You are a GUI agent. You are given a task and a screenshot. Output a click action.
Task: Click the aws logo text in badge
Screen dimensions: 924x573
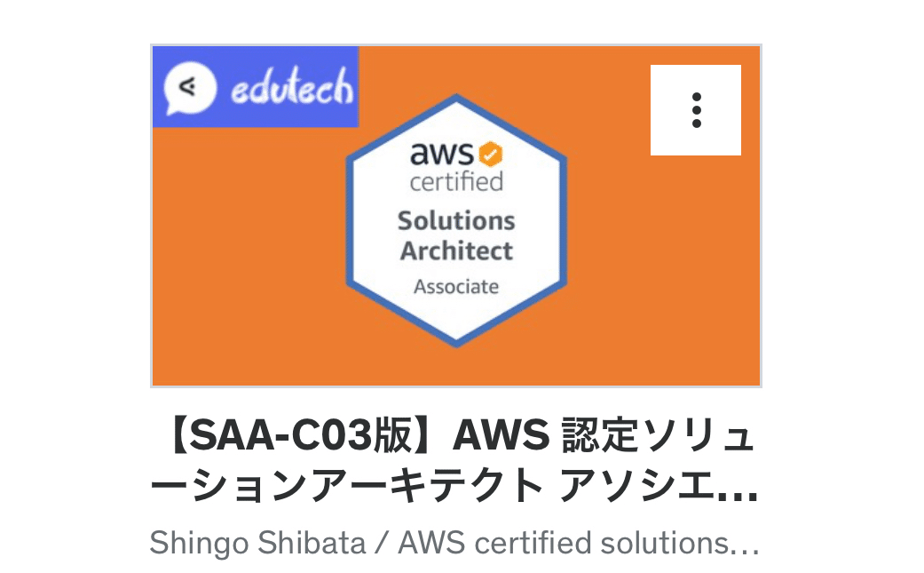click(x=441, y=155)
